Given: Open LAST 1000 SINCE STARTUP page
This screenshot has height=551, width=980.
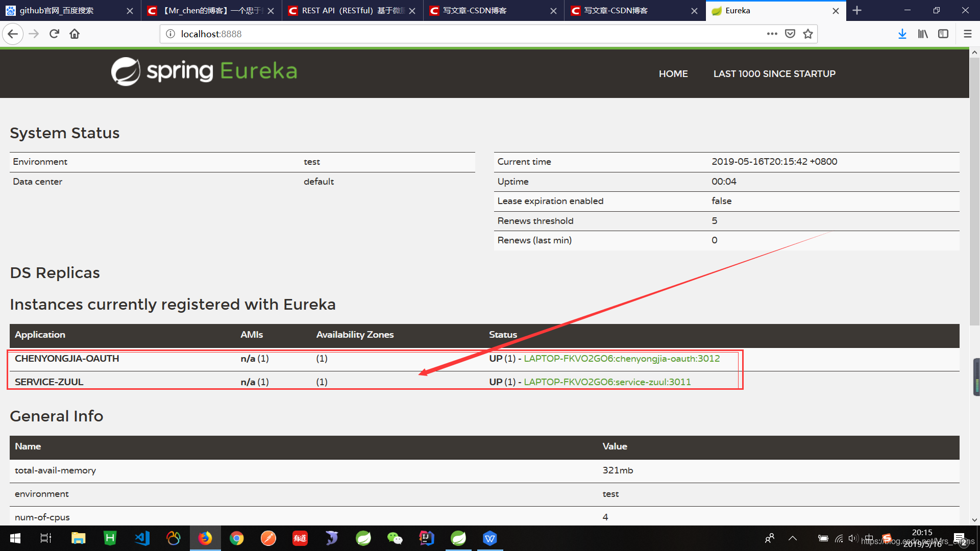Looking at the screenshot, I should pos(774,73).
